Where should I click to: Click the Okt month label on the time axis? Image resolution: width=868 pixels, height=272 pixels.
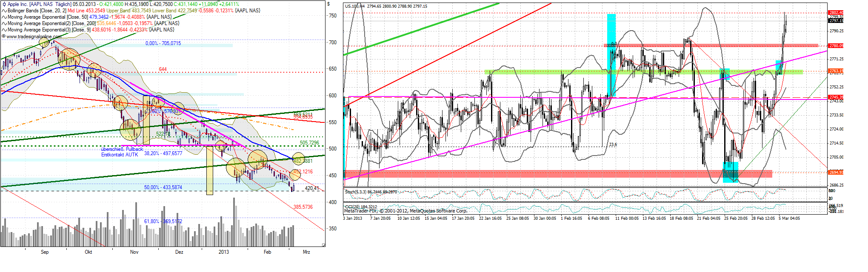[x=89, y=252]
